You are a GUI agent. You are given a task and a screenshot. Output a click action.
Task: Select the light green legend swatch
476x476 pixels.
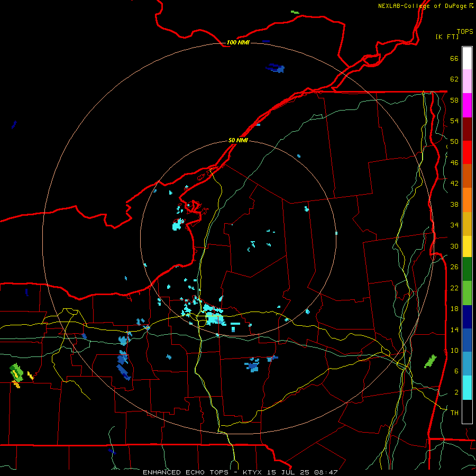(x=467, y=293)
